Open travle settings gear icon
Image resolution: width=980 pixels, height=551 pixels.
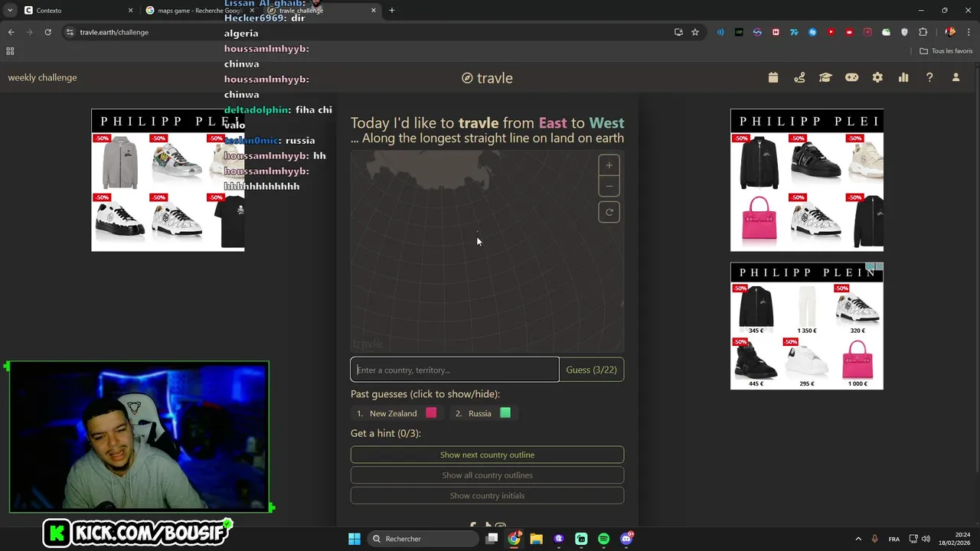877,77
